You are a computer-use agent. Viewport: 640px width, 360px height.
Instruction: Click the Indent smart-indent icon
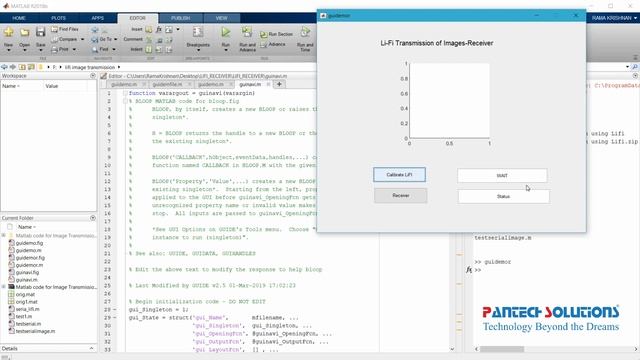149,49
